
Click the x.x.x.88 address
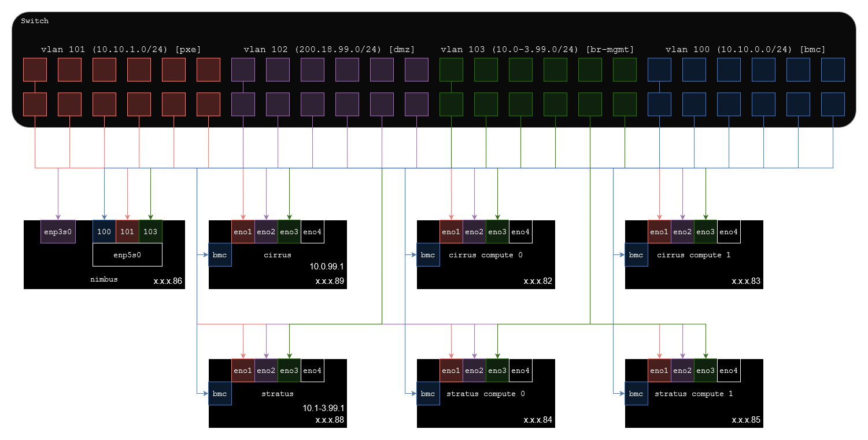tap(330, 420)
